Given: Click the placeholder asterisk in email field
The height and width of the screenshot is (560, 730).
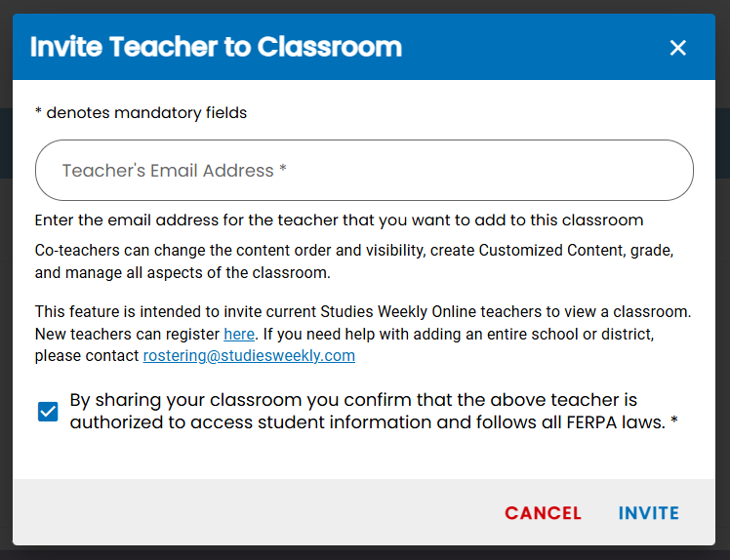Looking at the screenshot, I should point(283,169).
